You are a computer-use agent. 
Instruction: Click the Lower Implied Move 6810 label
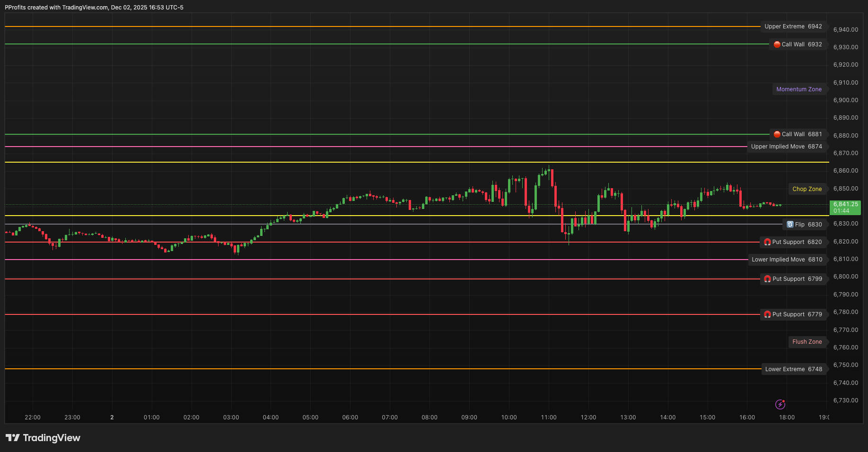pos(787,260)
